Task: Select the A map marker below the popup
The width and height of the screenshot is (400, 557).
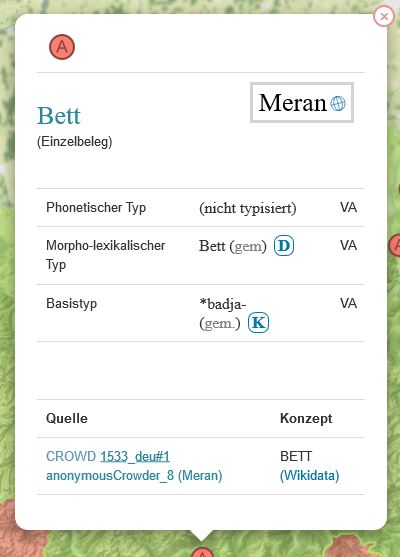Action: (202, 552)
